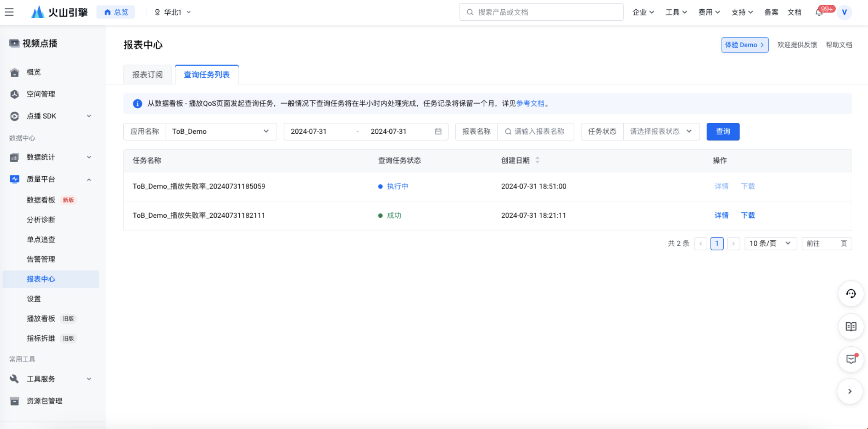The height and width of the screenshot is (429, 868).
Task: Click the floating expand arrow button
Action: point(850,391)
